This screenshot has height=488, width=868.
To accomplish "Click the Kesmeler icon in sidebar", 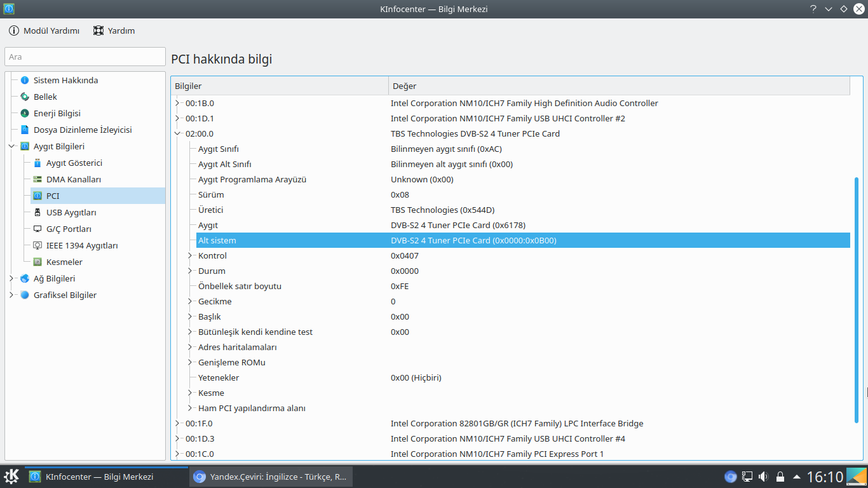I will pyautogui.click(x=37, y=262).
